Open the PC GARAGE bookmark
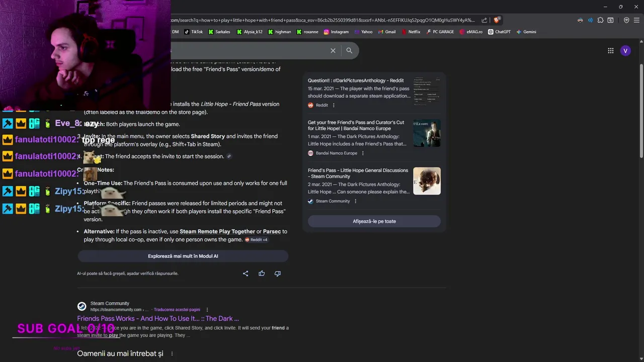The width and height of the screenshot is (644, 362). pos(440,32)
